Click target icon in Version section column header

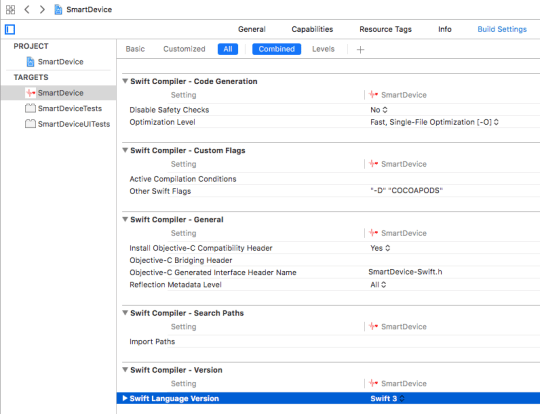pos(373,383)
